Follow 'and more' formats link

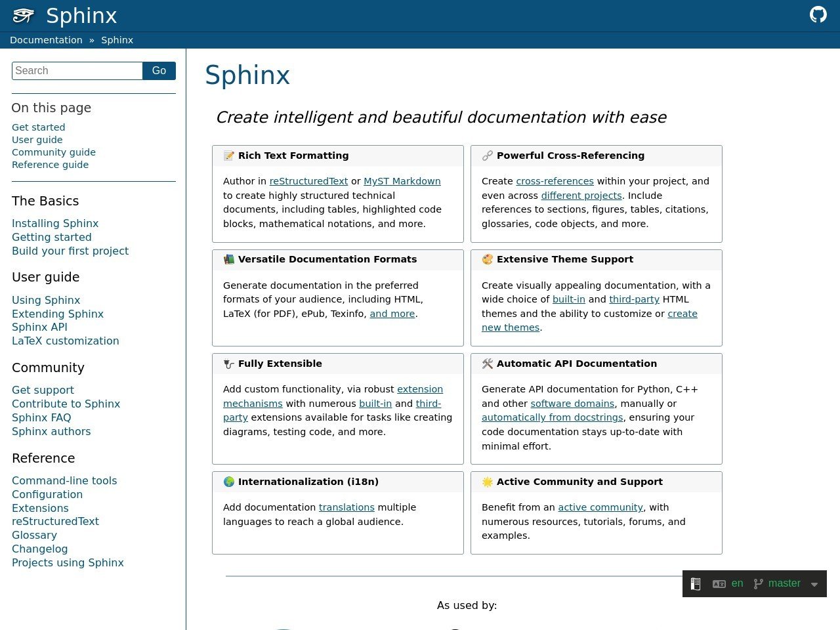tap(392, 314)
